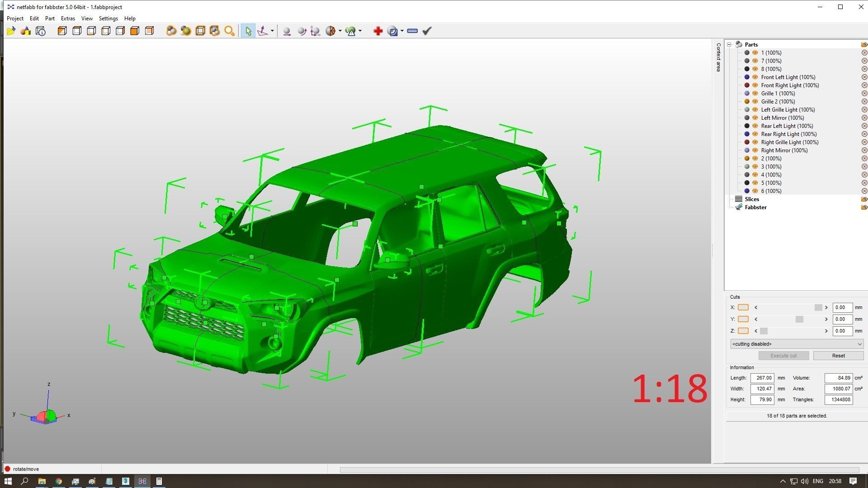Screen dimensions: 868x488
Task: Select the cube view icon with an orange diagonal face
Action: [x=62, y=31]
